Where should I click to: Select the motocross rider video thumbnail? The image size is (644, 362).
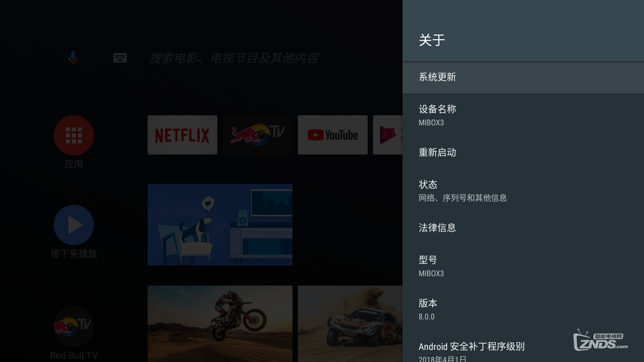coord(220,323)
